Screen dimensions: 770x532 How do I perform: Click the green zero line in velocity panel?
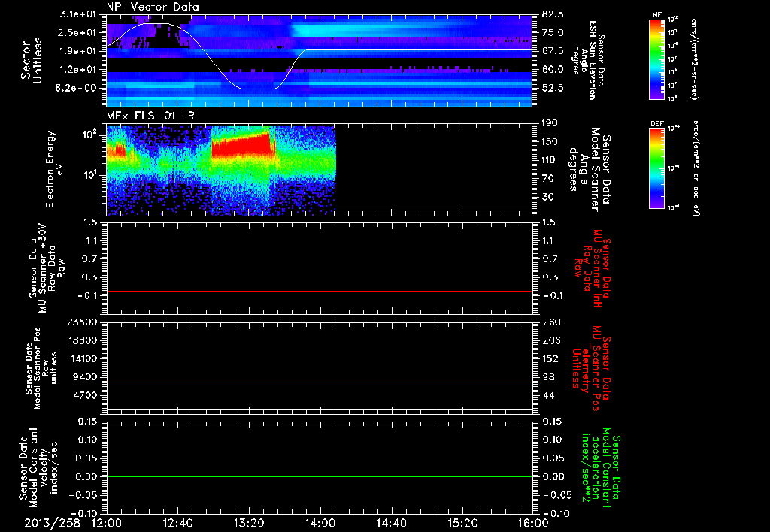(320, 476)
